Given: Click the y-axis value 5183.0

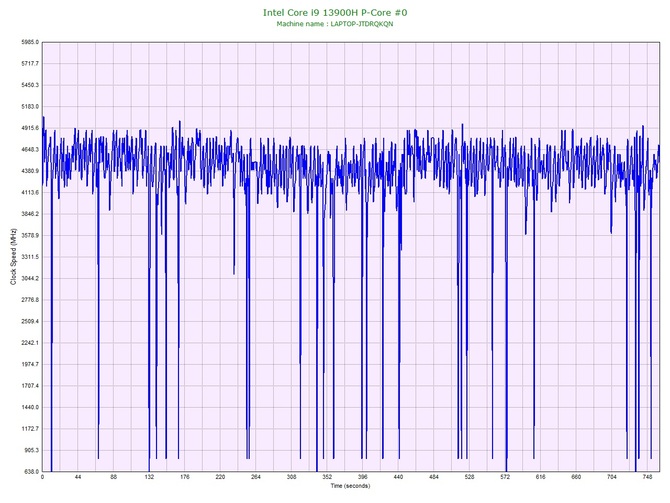Looking at the screenshot, I should [30, 106].
